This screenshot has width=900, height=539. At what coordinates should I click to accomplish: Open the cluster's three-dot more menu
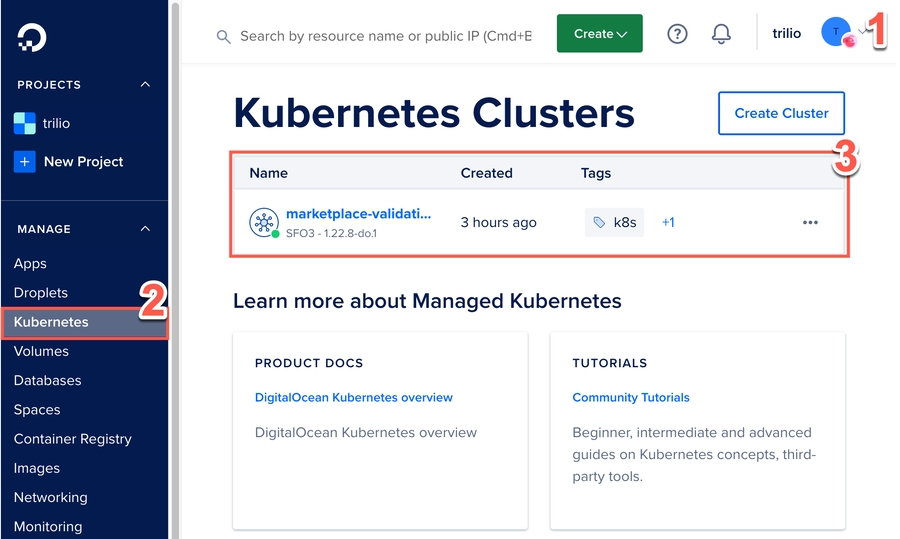coord(810,222)
